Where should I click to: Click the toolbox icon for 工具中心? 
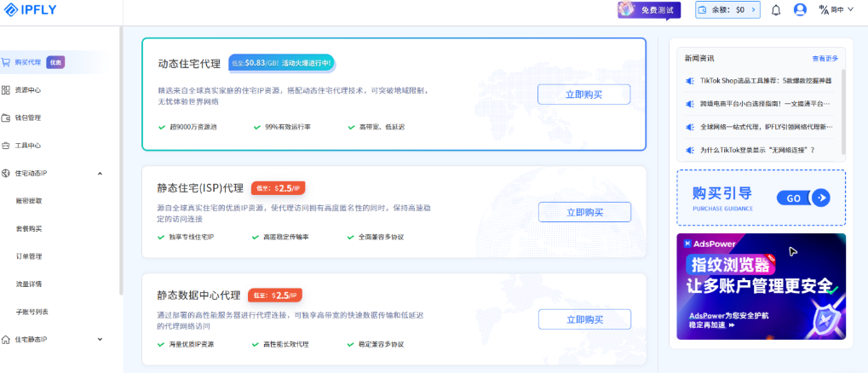(5, 146)
